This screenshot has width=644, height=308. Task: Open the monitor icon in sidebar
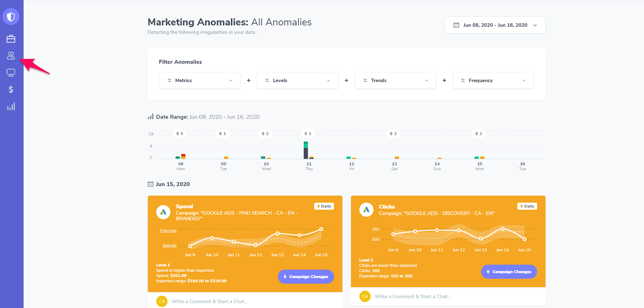click(x=11, y=73)
